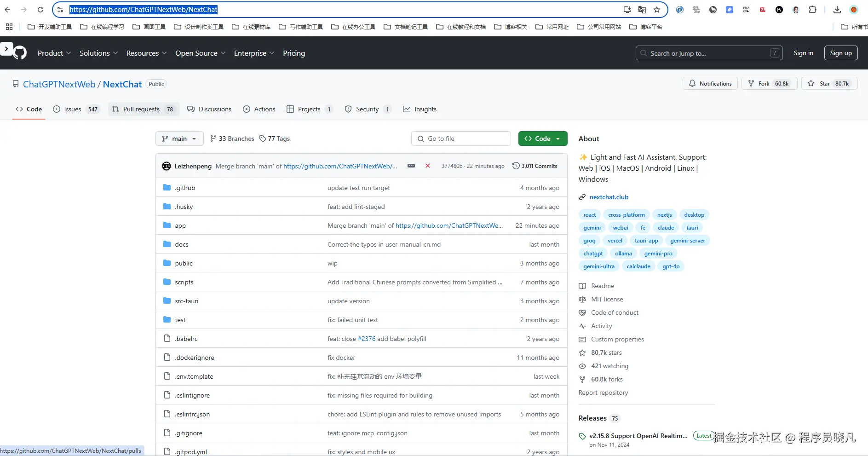Open 33 Branches link

(x=232, y=139)
